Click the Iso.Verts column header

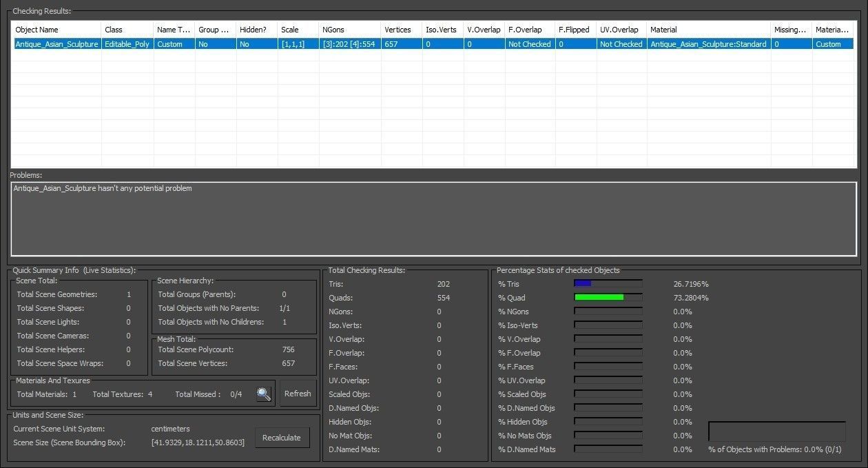(x=443, y=30)
